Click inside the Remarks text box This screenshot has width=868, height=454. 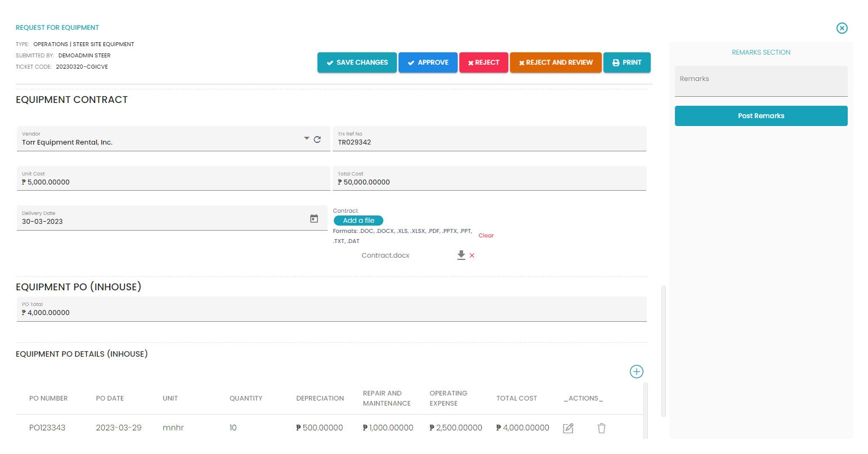[x=761, y=80]
